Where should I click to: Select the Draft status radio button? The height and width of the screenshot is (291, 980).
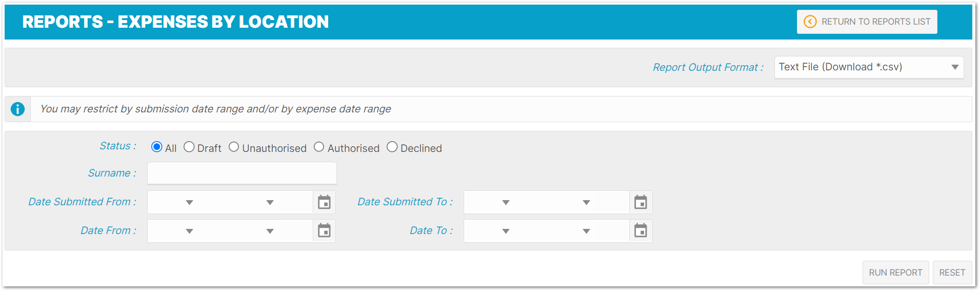[189, 147]
